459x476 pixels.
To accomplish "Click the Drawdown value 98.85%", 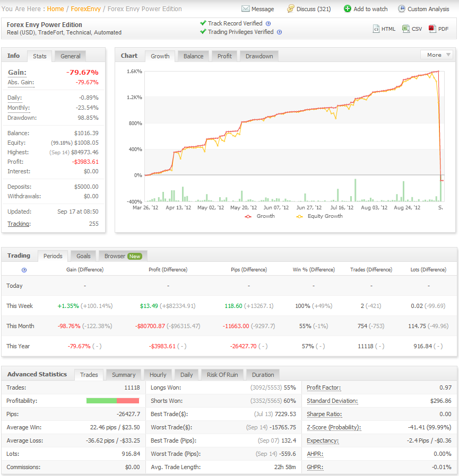I will (88, 118).
